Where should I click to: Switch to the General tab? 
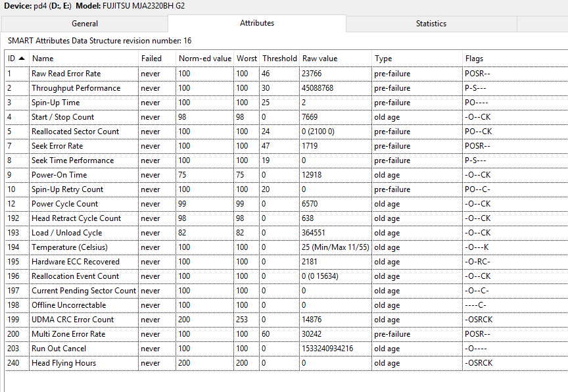(x=85, y=24)
